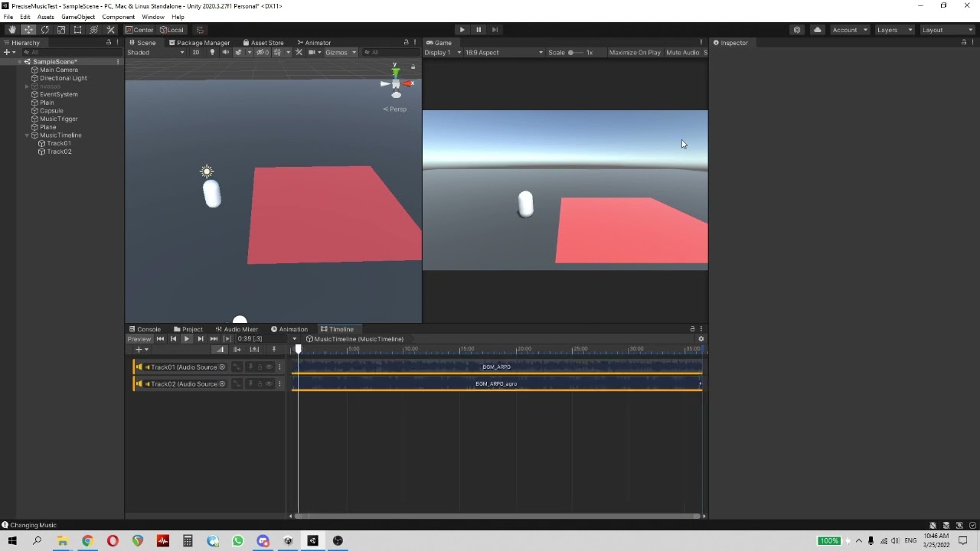
Task: Open the Window menu
Action: (153, 17)
